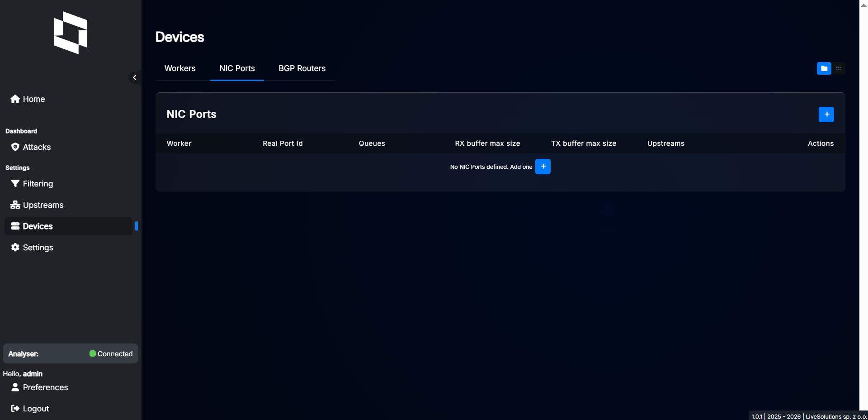Click the plus next to Add one

[x=543, y=166]
